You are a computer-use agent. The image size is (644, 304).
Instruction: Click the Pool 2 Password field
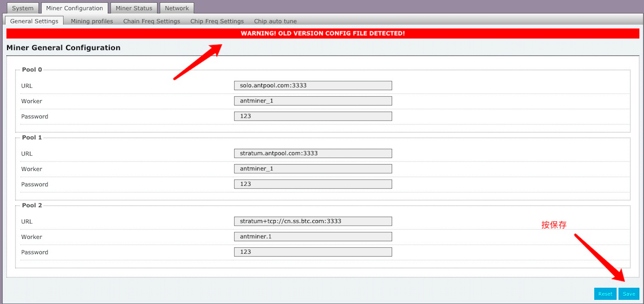313,252
